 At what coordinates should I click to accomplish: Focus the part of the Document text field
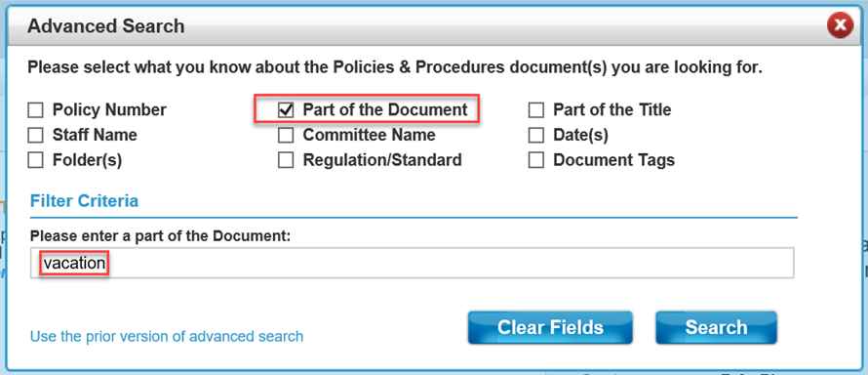[x=413, y=263]
